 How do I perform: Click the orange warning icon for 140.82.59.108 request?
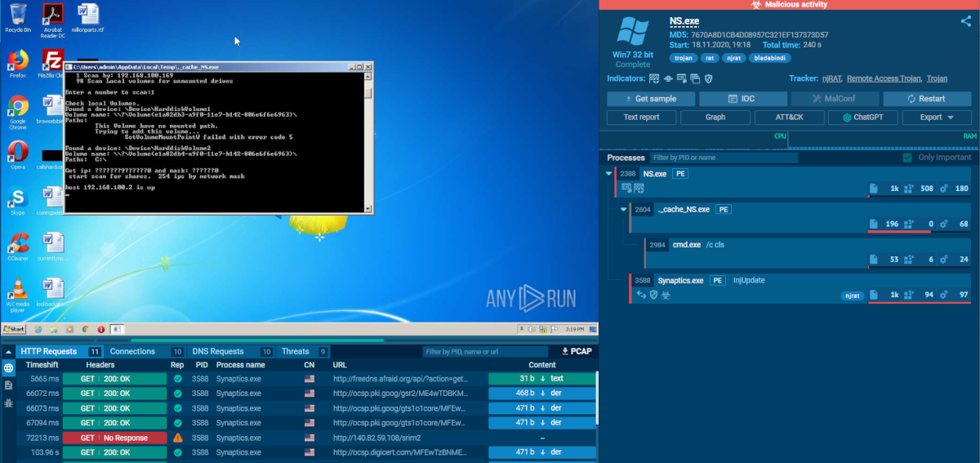(x=177, y=438)
